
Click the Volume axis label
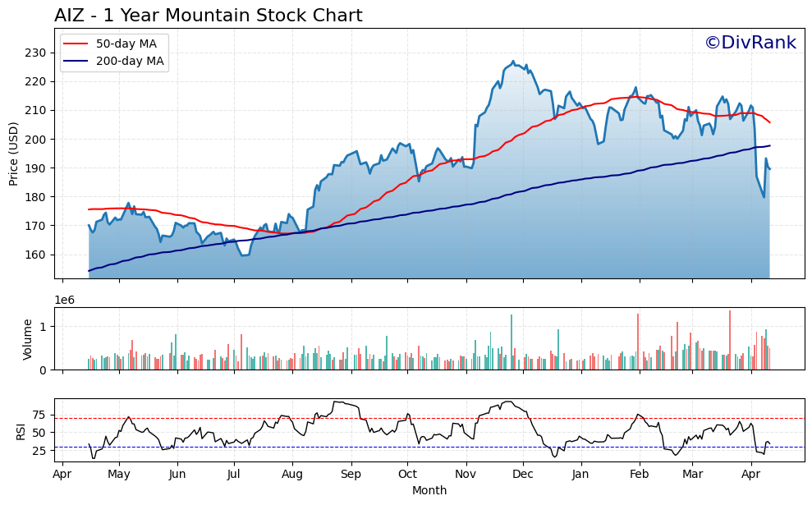tap(28, 338)
